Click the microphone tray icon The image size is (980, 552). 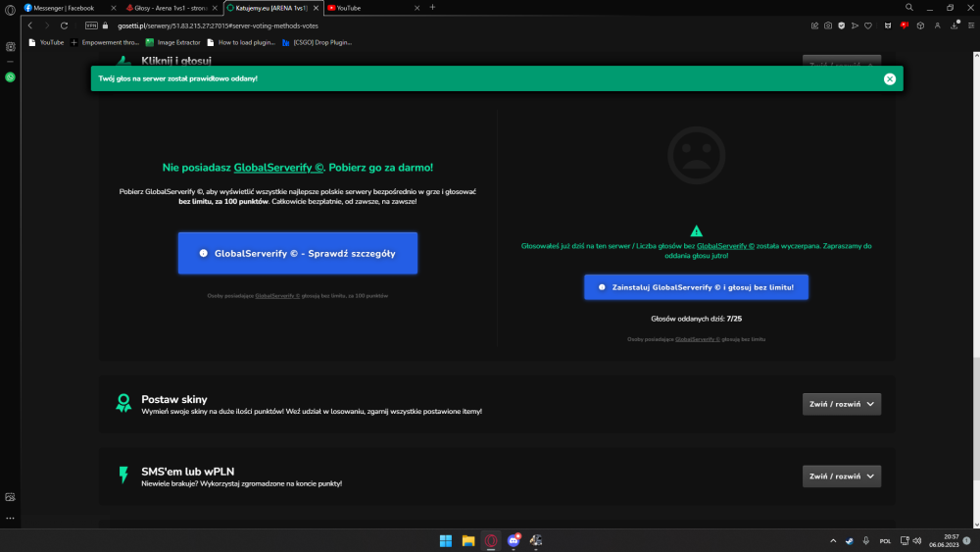pyautogui.click(x=865, y=541)
